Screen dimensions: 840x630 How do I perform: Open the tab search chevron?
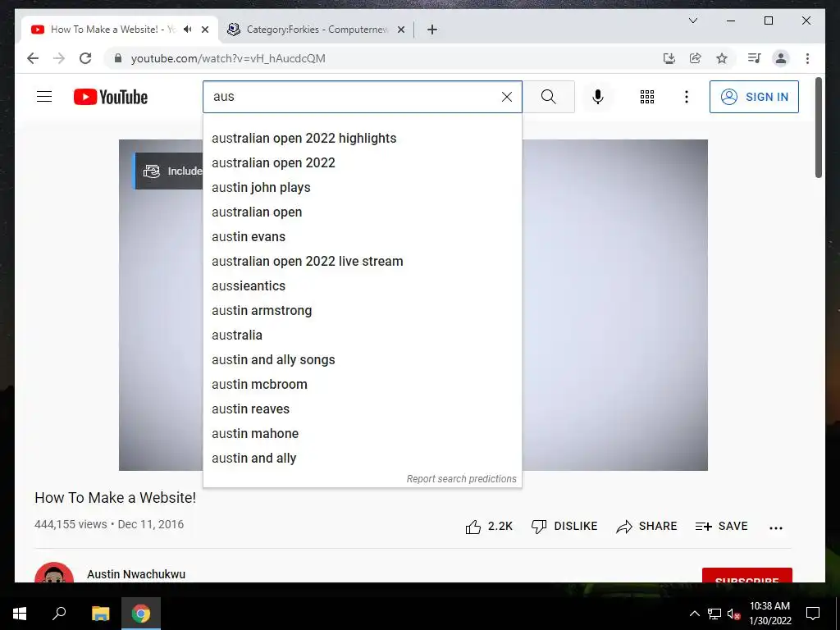(693, 21)
